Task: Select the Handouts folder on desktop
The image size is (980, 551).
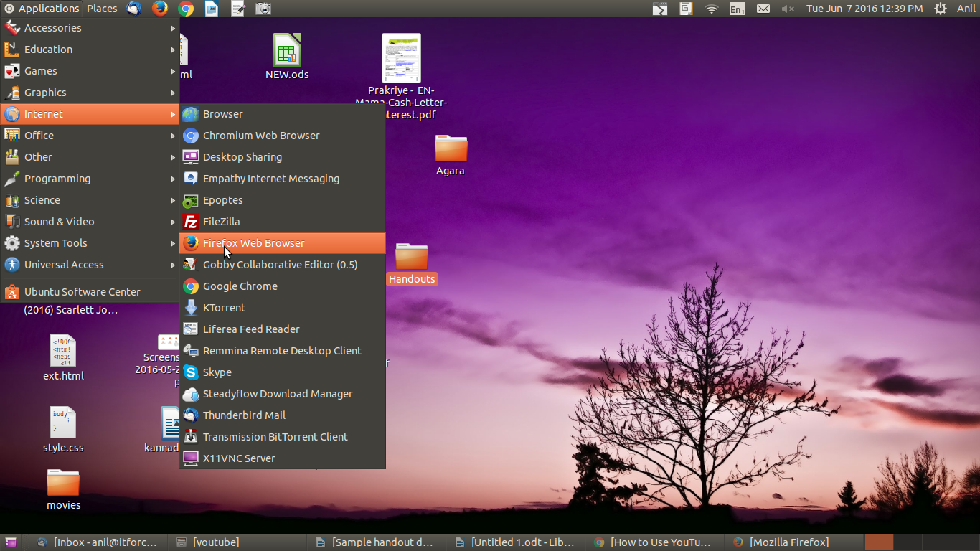Action: [x=412, y=263]
